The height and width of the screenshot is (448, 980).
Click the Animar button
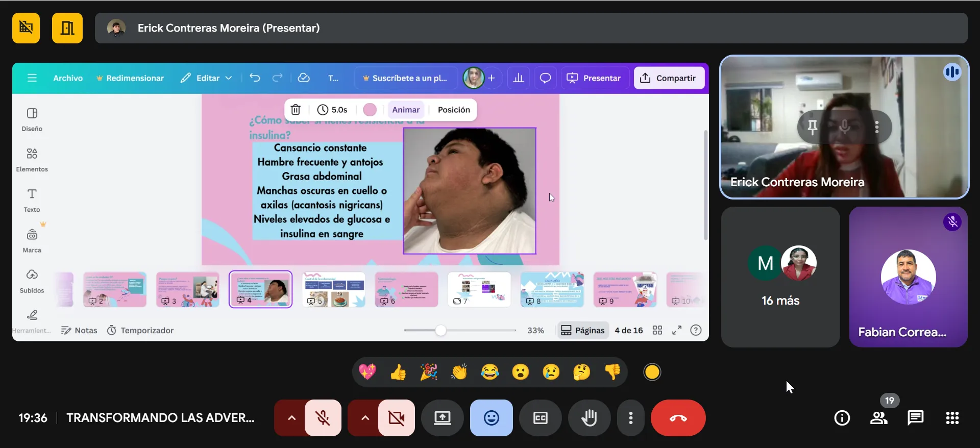[406, 110]
